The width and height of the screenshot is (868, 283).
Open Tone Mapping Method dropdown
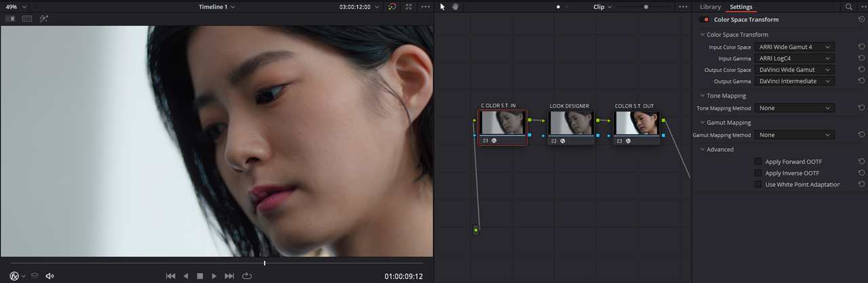pos(795,108)
